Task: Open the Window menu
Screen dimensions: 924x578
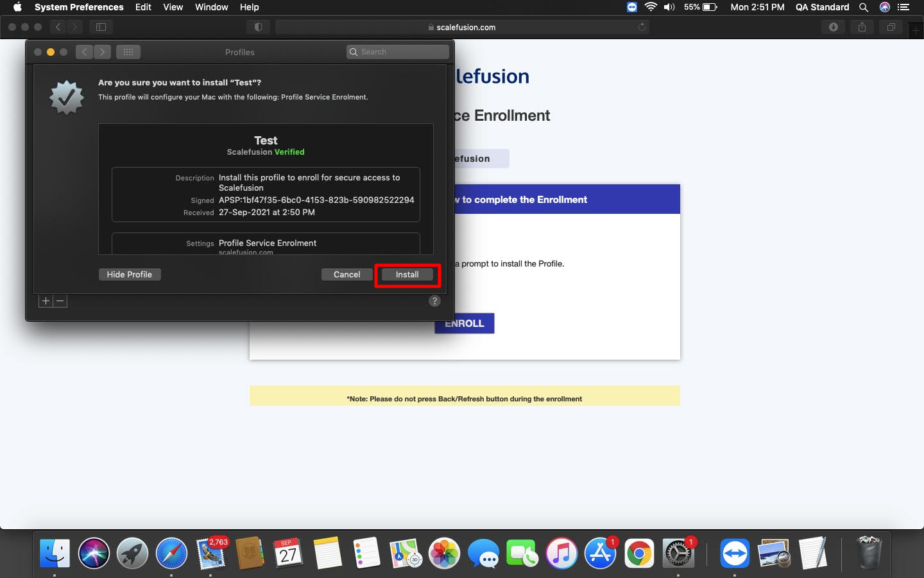Action: (211, 7)
